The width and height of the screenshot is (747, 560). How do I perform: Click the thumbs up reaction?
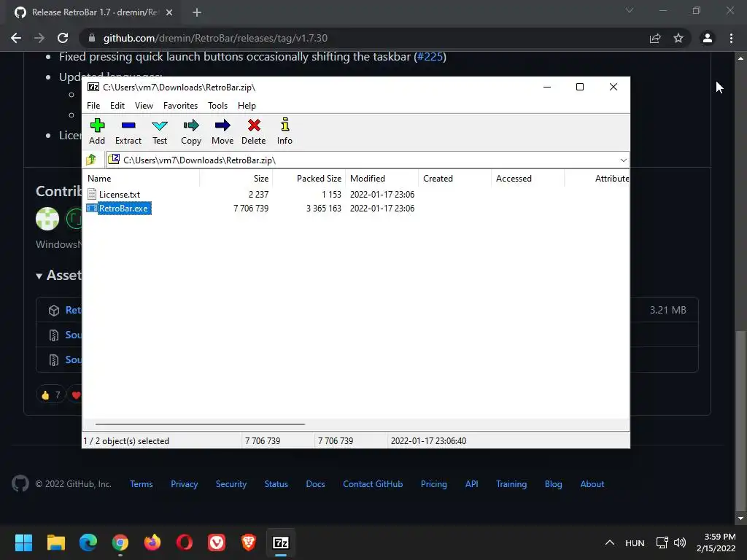[x=50, y=394]
